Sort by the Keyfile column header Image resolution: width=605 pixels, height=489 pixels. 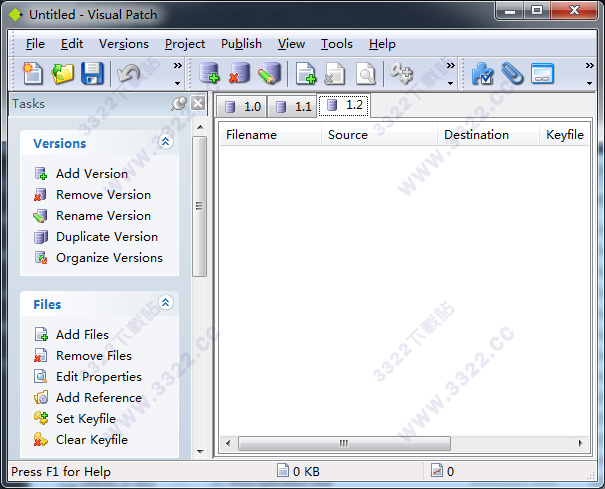564,135
